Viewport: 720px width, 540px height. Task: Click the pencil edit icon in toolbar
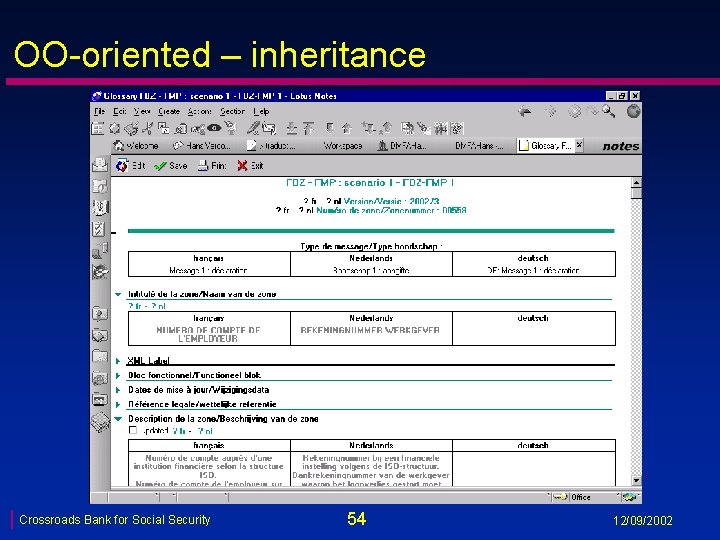tap(252, 128)
